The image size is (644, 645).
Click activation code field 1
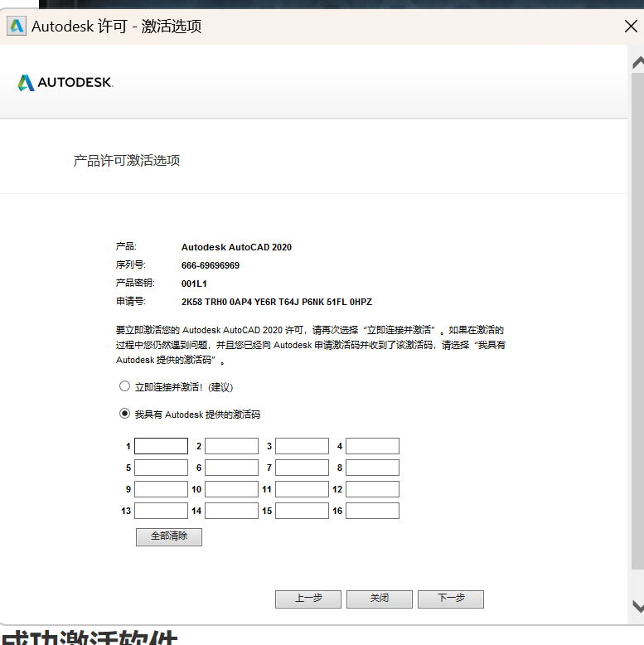pyautogui.click(x=161, y=446)
